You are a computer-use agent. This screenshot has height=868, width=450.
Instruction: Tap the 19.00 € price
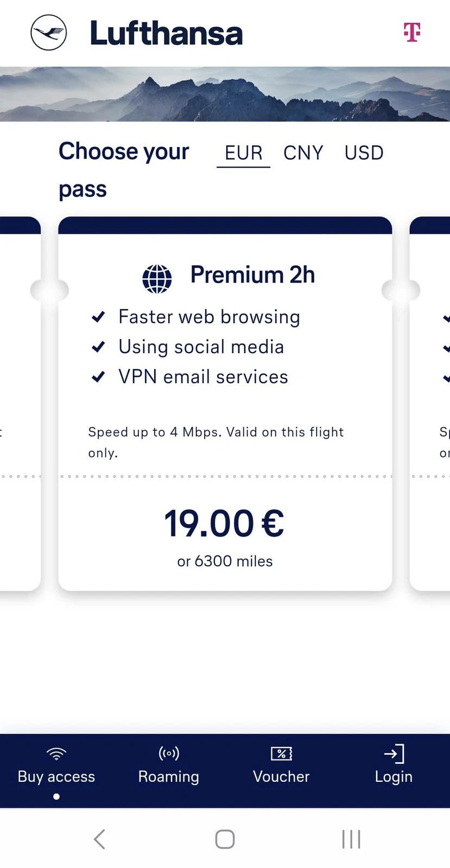[x=224, y=524]
